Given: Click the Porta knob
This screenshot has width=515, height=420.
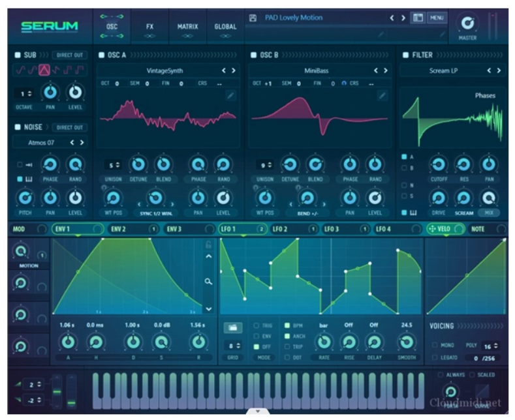Looking at the screenshot, I should coord(450,391).
